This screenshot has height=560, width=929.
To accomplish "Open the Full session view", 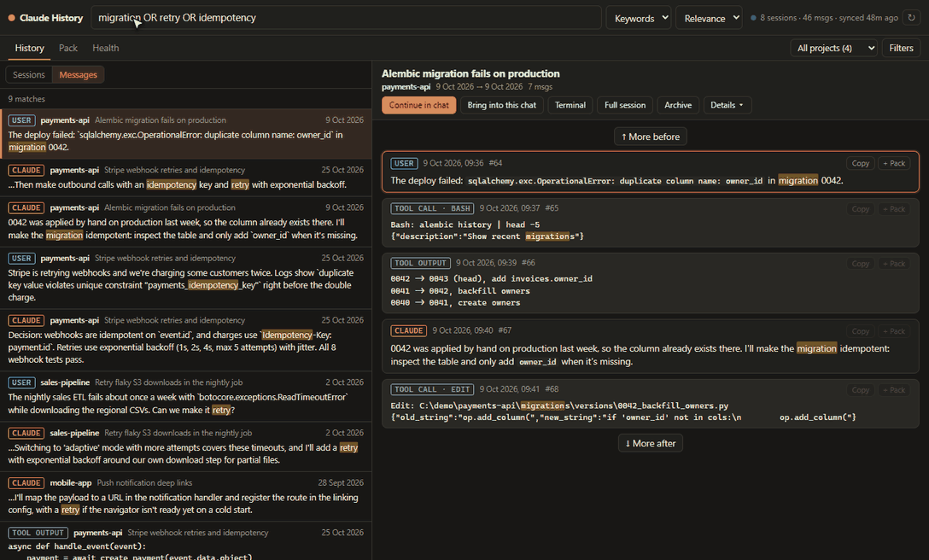I will point(624,105).
